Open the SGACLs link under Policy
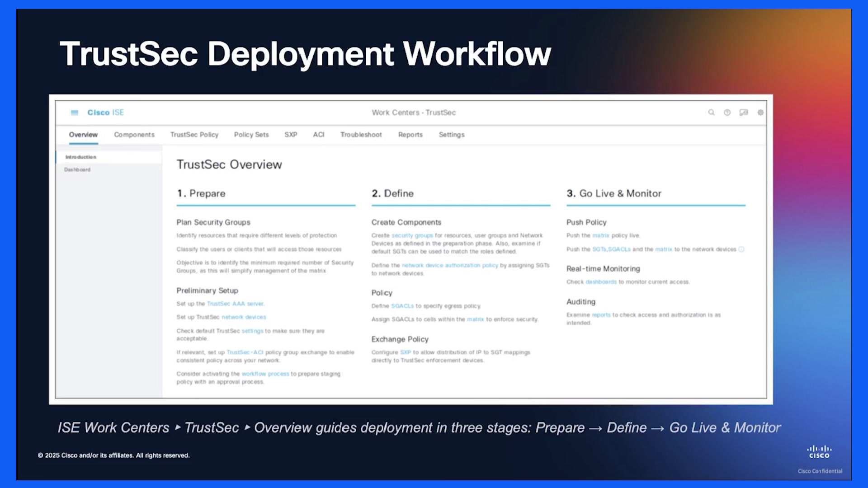 [402, 306]
